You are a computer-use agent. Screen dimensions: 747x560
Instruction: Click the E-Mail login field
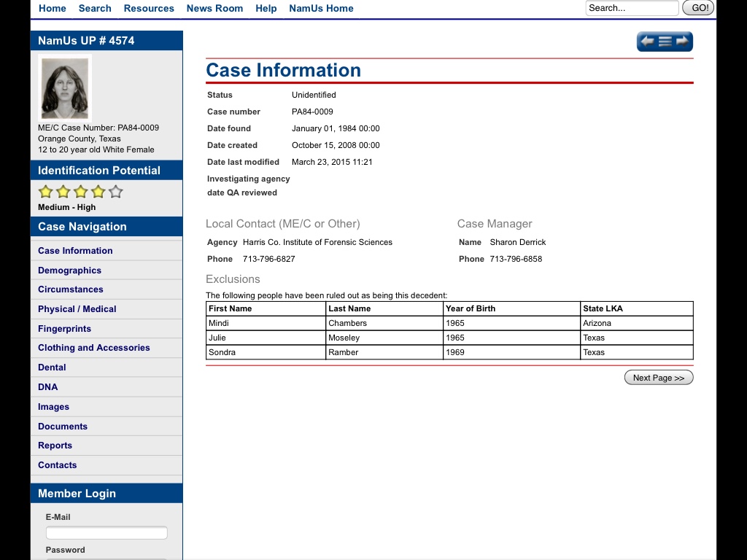(x=107, y=533)
